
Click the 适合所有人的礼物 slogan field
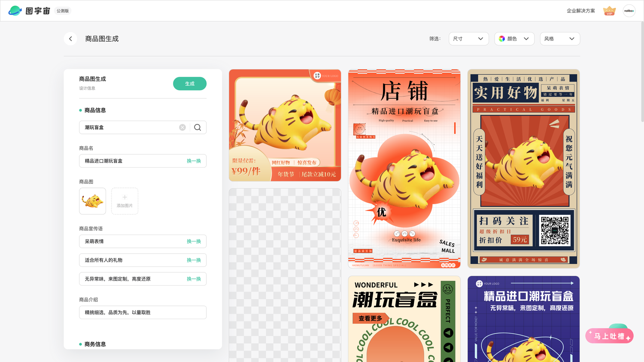pos(143,260)
